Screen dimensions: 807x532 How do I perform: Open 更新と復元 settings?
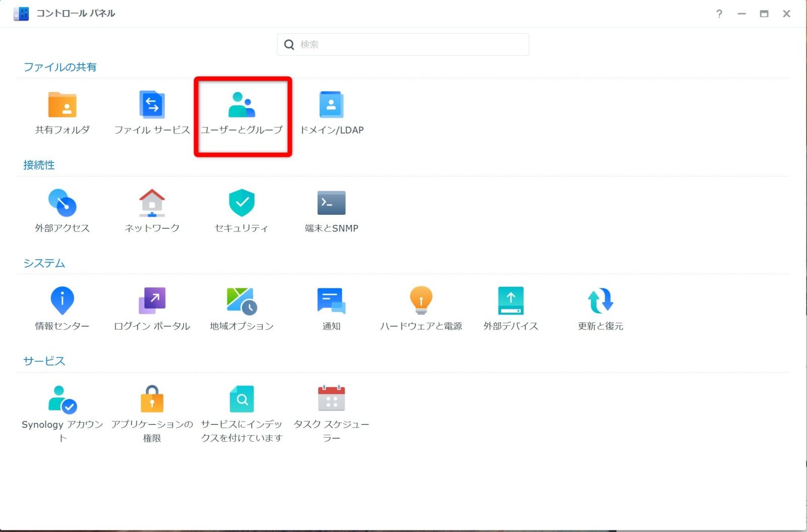600,301
